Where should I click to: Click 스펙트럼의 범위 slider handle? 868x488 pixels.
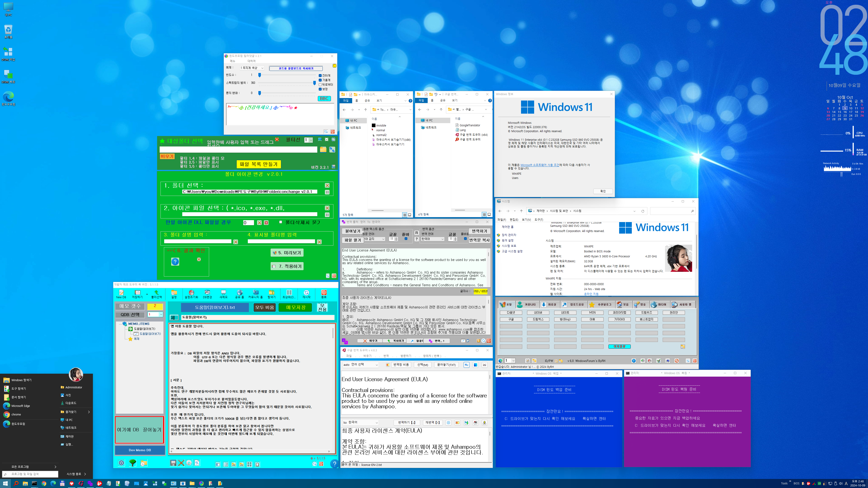[314, 82]
